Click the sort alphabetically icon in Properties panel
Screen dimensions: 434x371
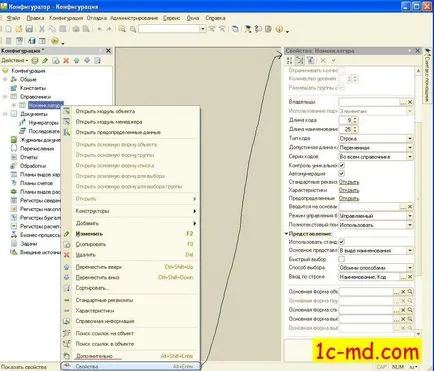(289, 60)
